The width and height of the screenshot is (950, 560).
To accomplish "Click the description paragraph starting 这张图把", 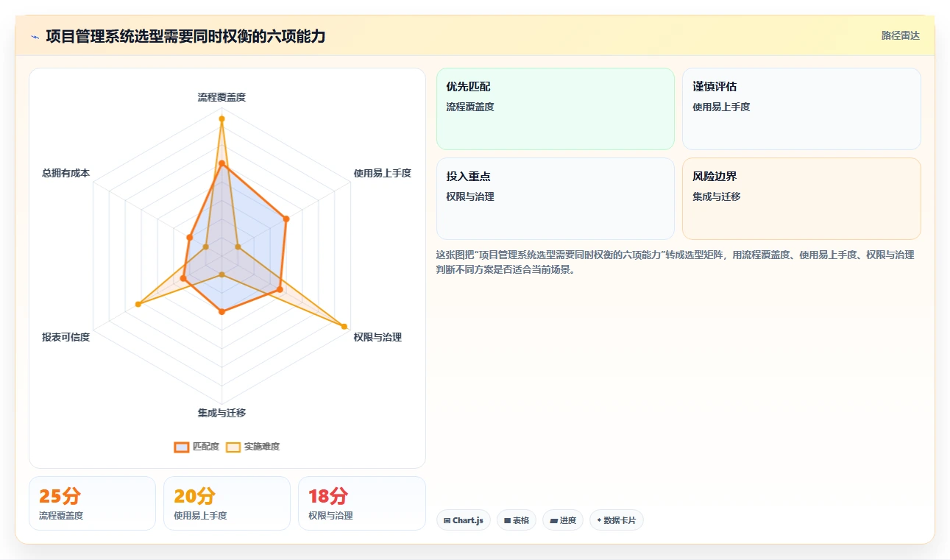I will 676,262.
